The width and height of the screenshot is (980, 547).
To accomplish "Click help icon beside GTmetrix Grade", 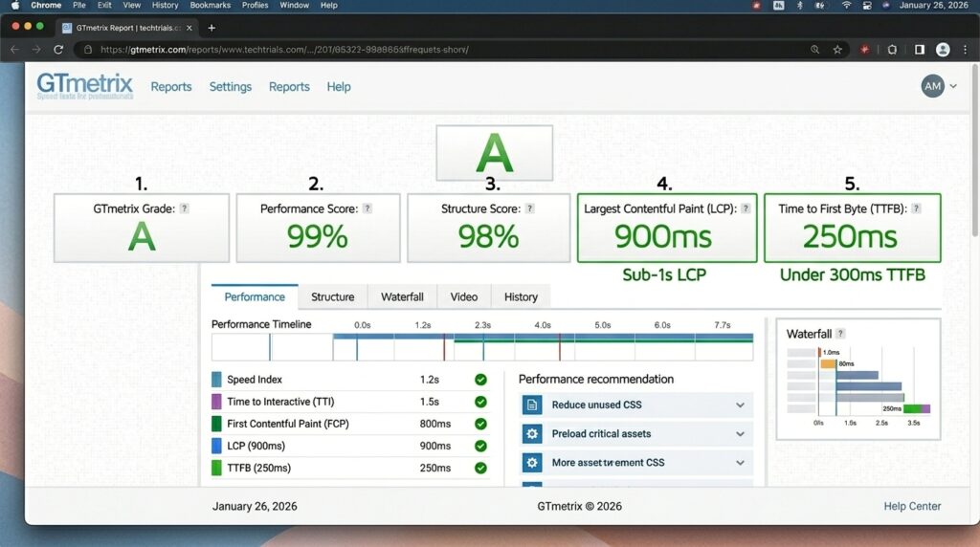I will 184,208.
